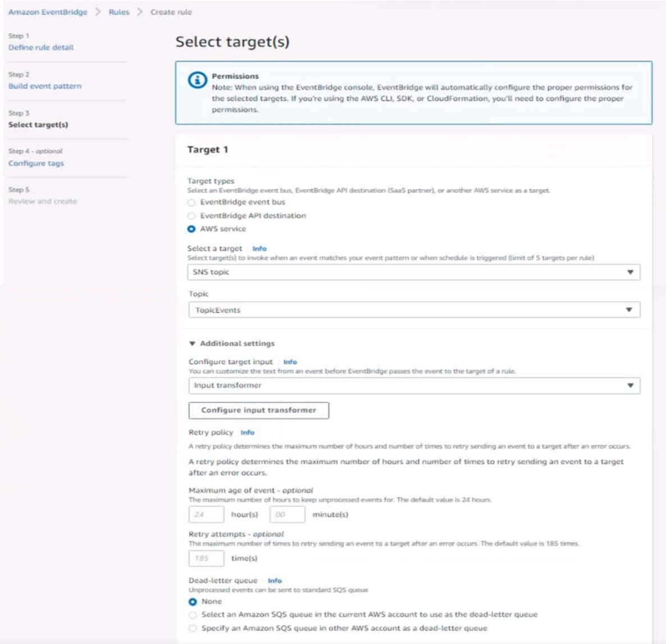
Task: Open the Select a target dropdown
Action: (x=413, y=272)
